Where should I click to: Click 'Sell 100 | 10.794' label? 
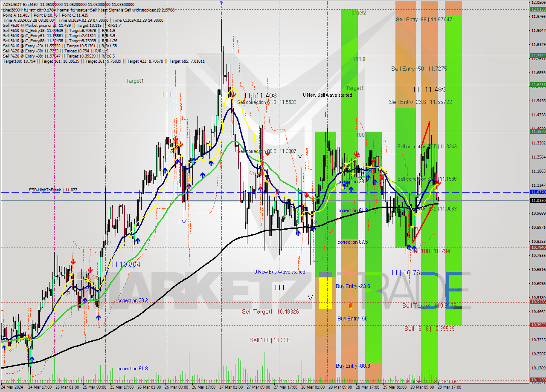(x=430, y=251)
